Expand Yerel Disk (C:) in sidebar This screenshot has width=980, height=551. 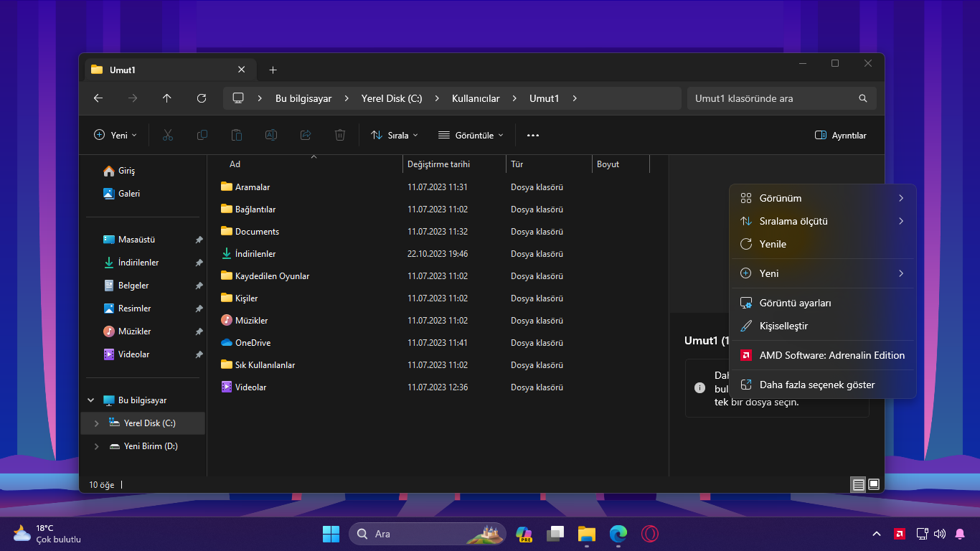(96, 423)
